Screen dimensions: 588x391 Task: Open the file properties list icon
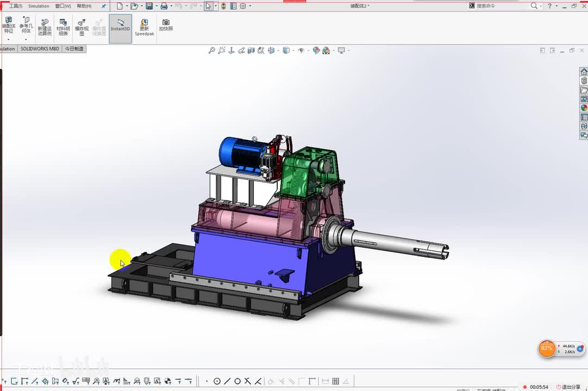coord(233,6)
